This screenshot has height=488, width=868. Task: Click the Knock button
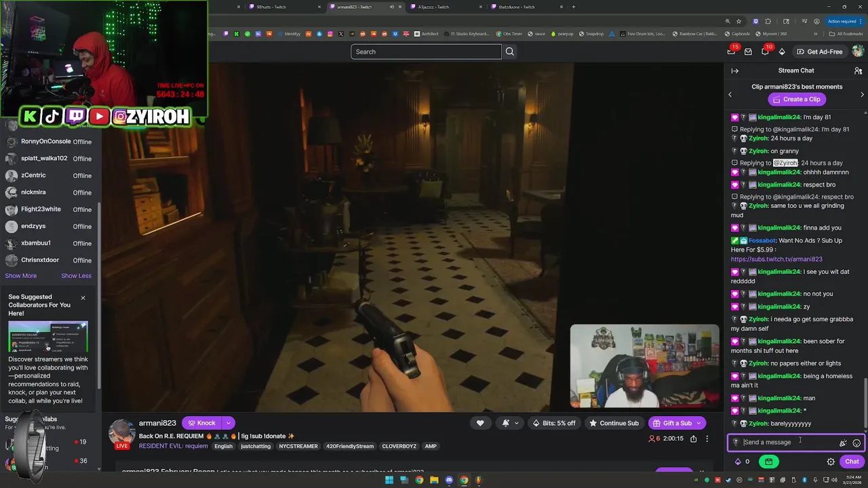[201, 423]
